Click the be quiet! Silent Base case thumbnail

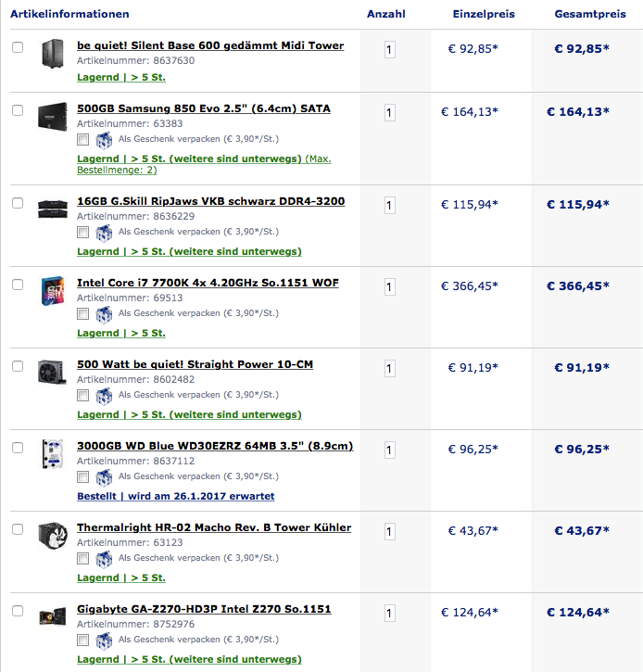click(x=51, y=54)
